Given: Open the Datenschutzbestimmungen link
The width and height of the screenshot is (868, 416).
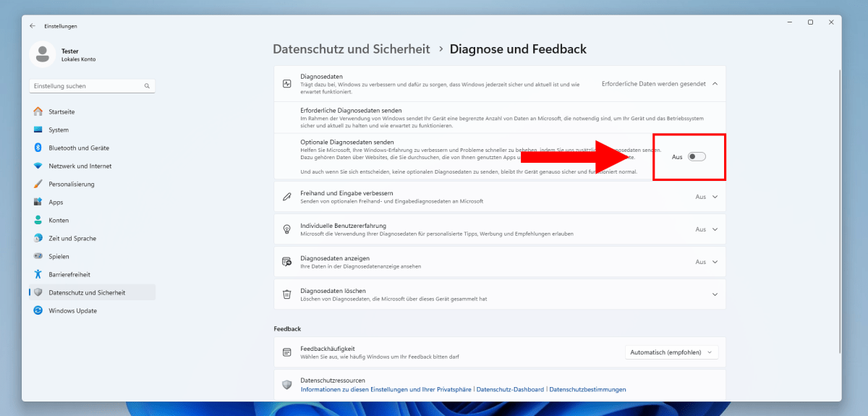Looking at the screenshot, I should (587, 389).
